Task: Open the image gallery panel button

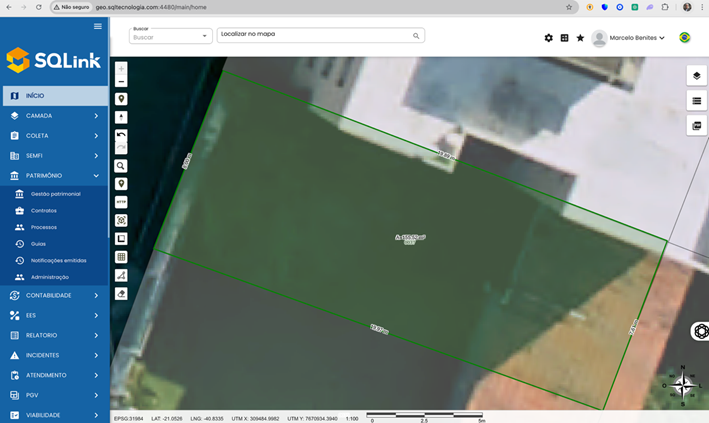Action: coord(697,126)
